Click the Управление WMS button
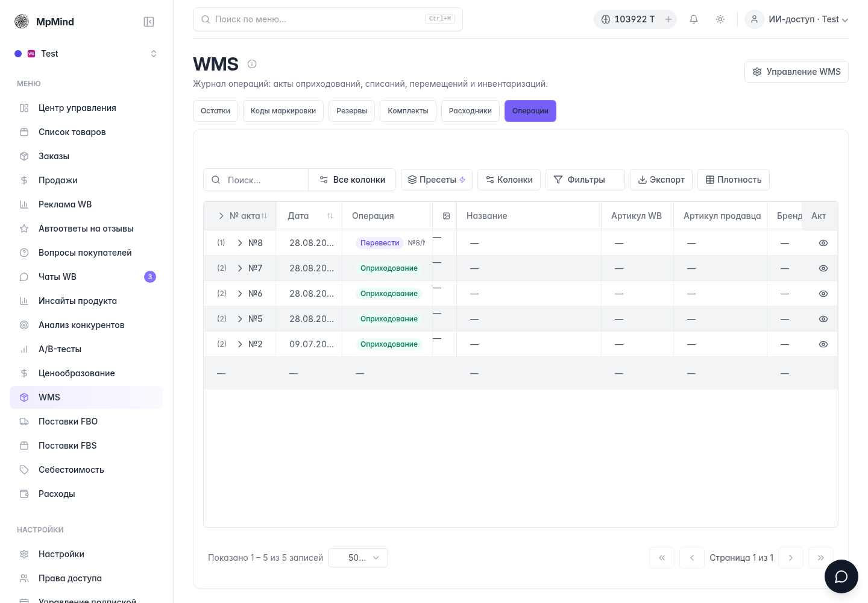 (796, 72)
